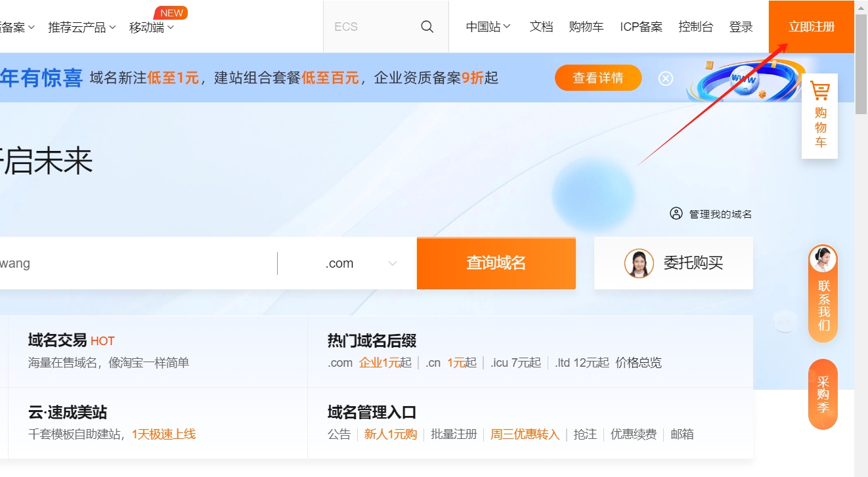The image size is (868, 477).
Task: Click the 1天极速上线 text
Action: [163, 434]
